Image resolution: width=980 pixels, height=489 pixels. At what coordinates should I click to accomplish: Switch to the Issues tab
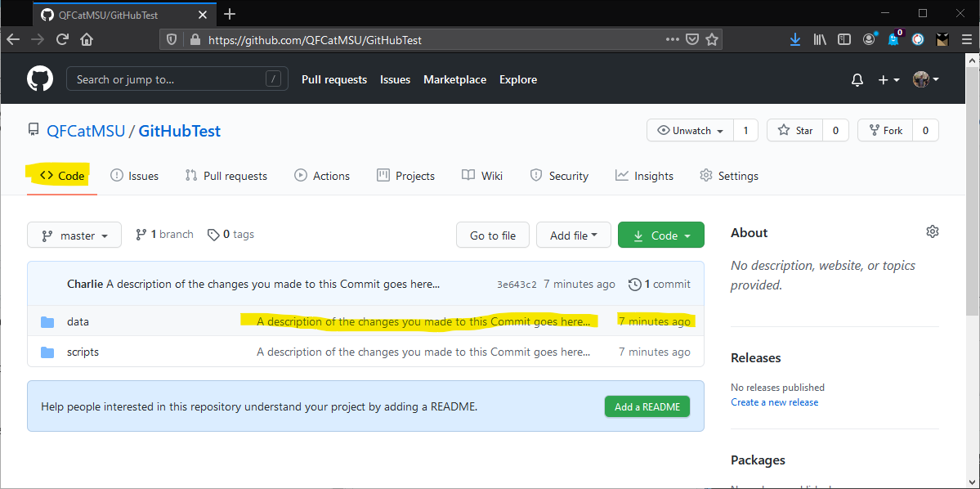click(134, 176)
